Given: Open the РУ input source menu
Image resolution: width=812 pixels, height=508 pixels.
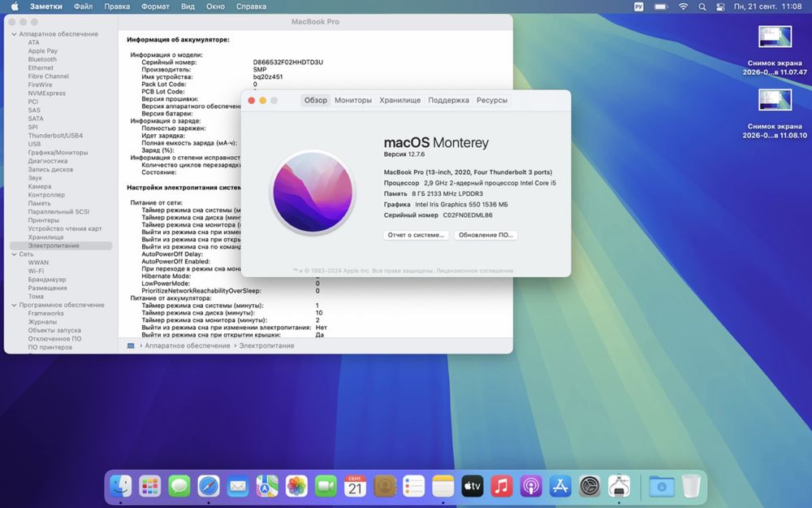Looking at the screenshot, I should 638,7.
